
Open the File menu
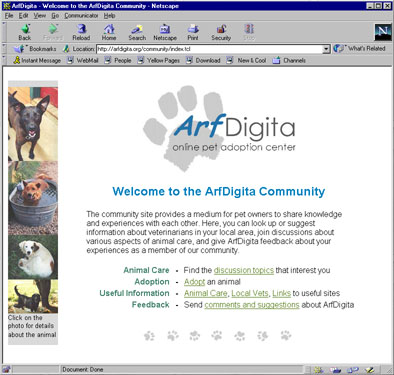click(x=9, y=16)
